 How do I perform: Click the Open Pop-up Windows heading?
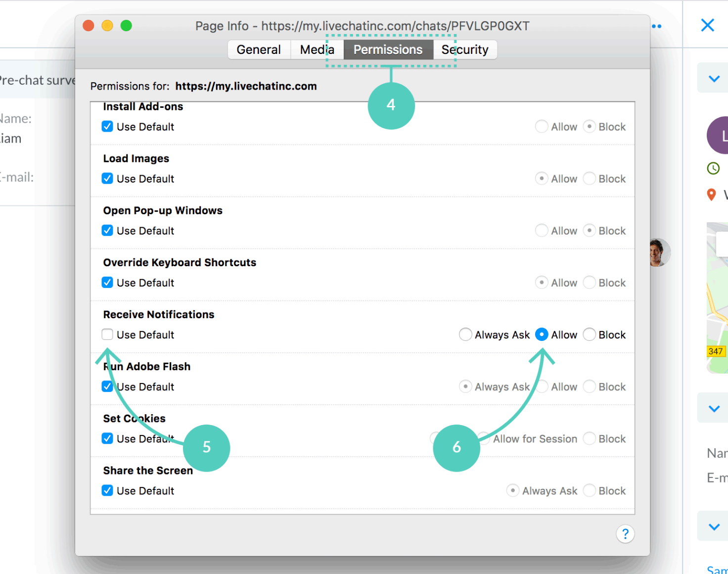click(163, 210)
